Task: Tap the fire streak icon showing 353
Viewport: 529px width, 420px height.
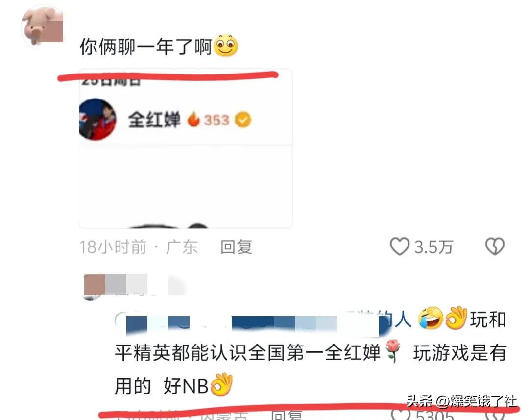Action: click(x=193, y=120)
